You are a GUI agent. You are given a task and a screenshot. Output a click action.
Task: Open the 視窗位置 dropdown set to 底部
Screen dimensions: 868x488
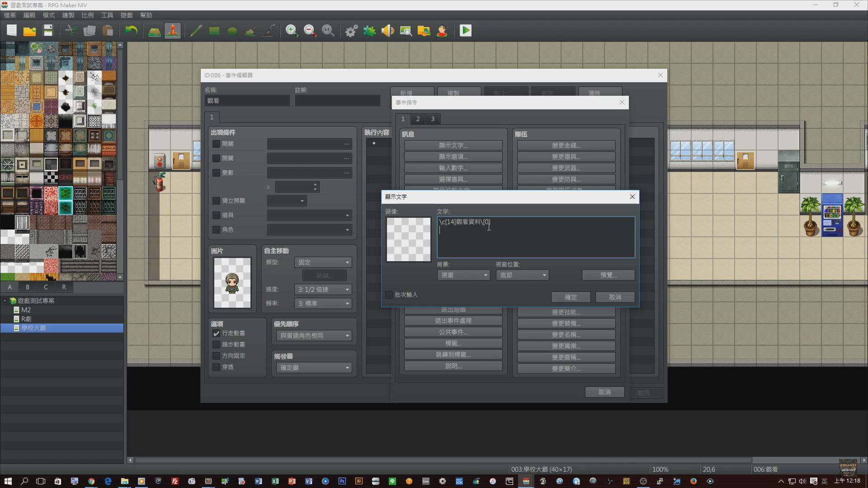pos(522,275)
